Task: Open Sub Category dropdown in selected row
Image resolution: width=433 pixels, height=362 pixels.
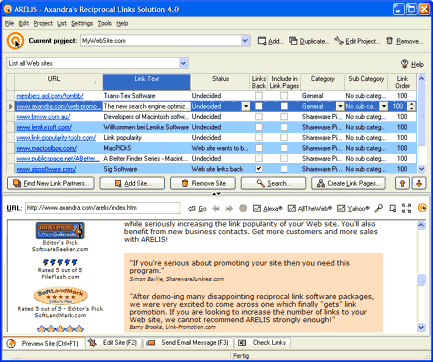Action: 384,106
